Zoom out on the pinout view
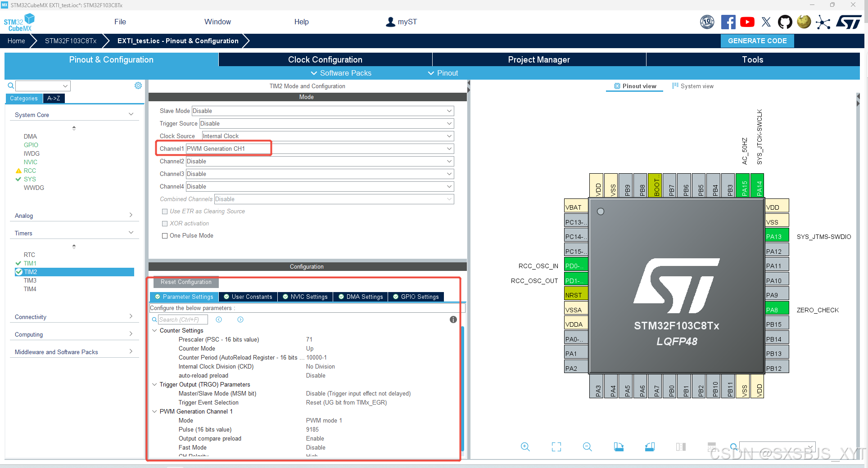 587,447
